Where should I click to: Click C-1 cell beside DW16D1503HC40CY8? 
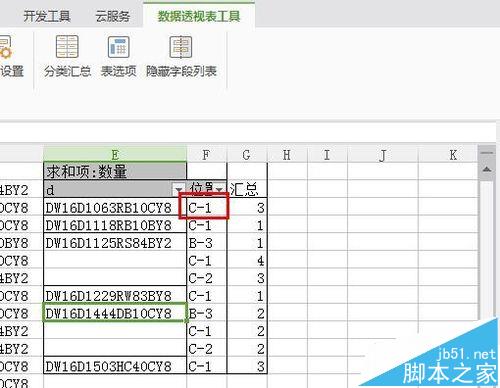click(x=207, y=366)
